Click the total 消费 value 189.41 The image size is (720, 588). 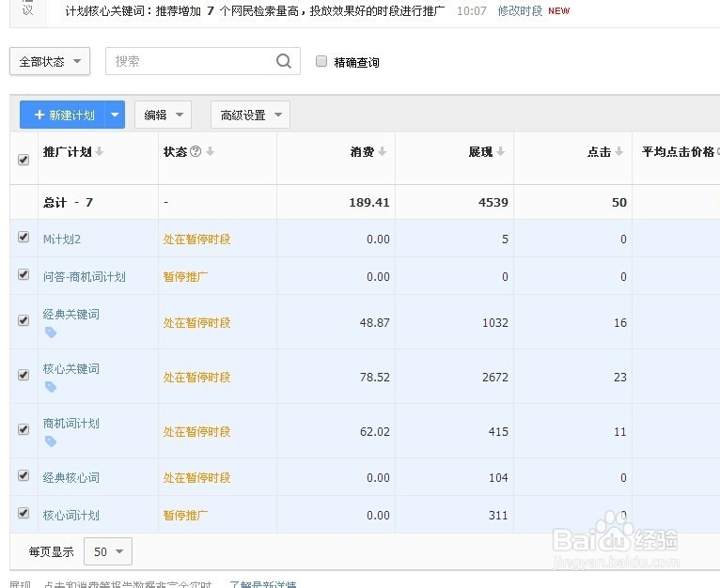pos(369,203)
